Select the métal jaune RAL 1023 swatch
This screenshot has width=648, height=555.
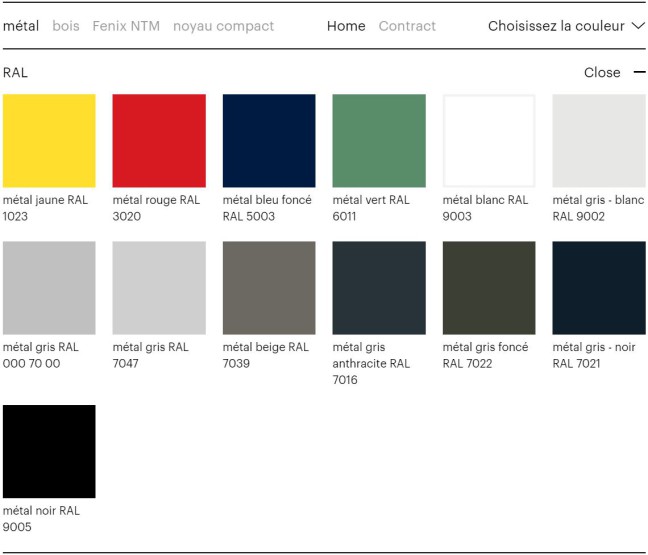coord(49,141)
